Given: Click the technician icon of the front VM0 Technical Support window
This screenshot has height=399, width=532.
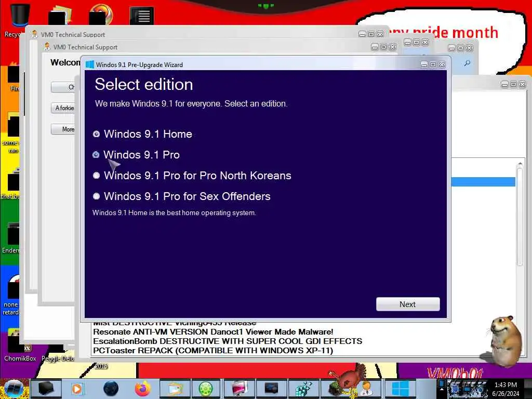Looking at the screenshot, I should (x=47, y=47).
